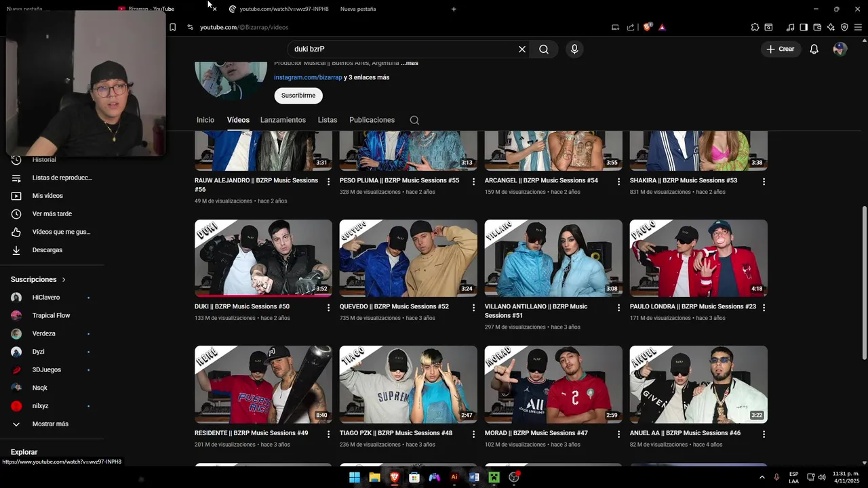This screenshot has height=488, width=868.
Task: Open Word from the taskbar
Action: tap(474, 477)
